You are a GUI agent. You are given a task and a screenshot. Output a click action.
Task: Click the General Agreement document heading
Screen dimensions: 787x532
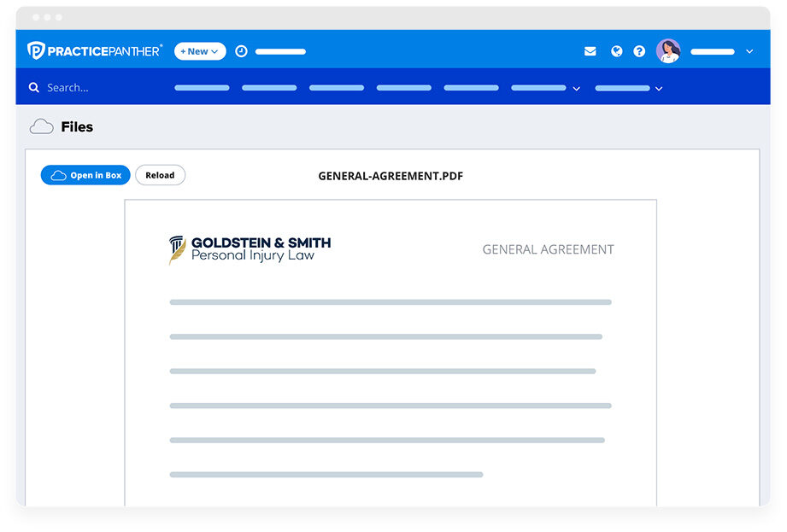pos(548,249)
